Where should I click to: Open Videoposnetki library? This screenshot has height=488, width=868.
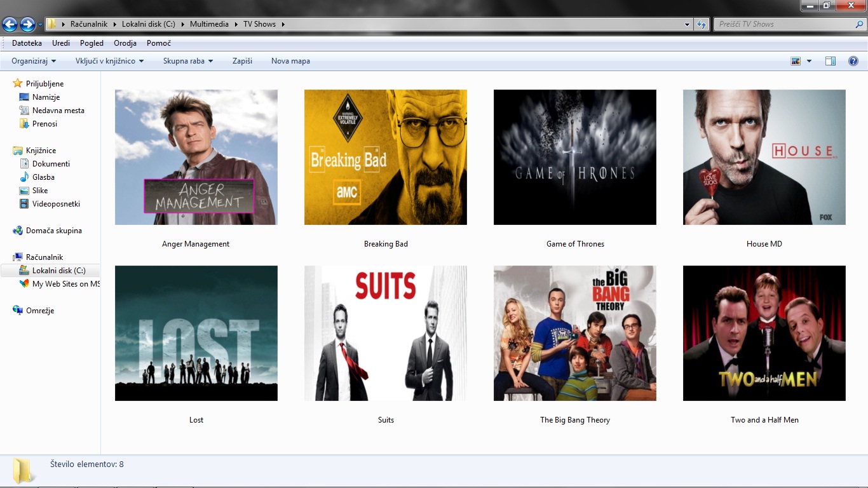pyautogui.click(x=50, y=204)
